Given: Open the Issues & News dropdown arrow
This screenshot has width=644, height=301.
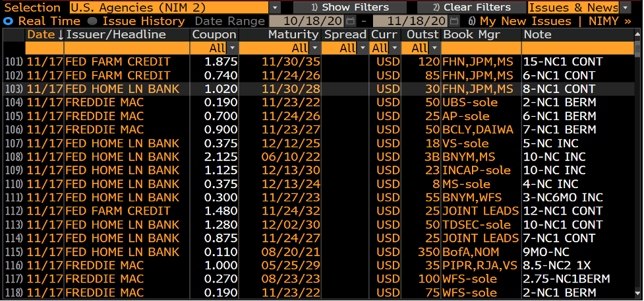Looking at the screenshot, I should click(625, 7).
